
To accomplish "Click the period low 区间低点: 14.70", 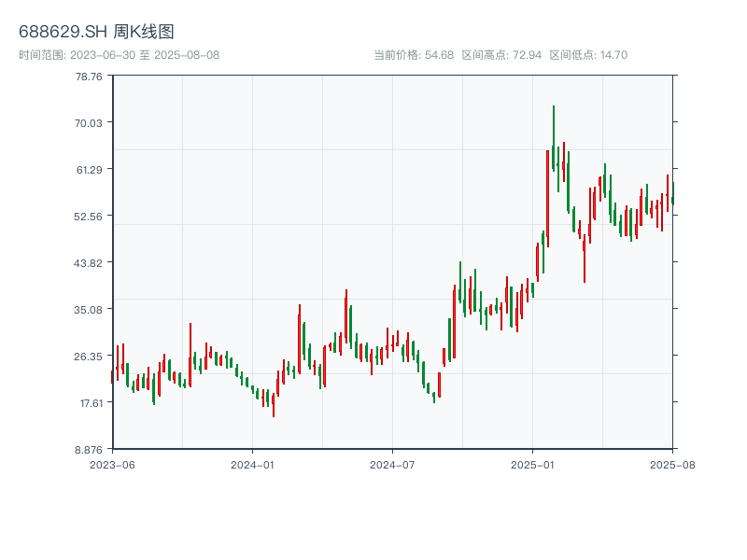I will 588,55.
